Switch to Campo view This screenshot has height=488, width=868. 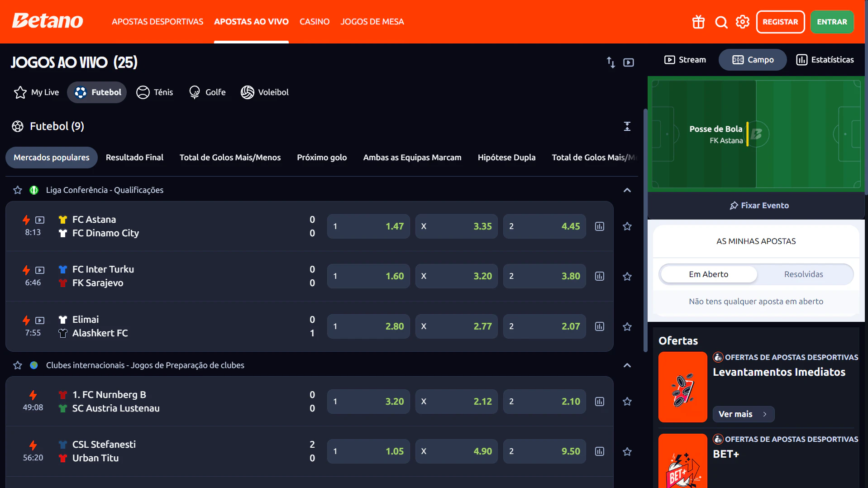pos(753,60)
